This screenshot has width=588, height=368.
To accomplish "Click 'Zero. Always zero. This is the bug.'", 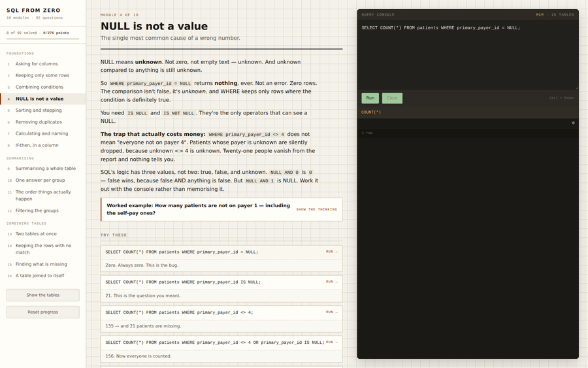I will [142, 265].
